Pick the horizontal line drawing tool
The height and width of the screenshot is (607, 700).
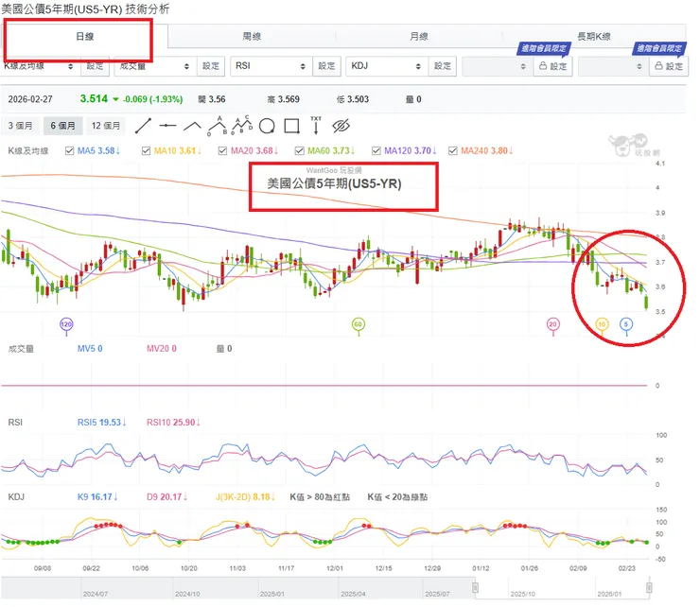pyautogui.click(x=168, y=125)
